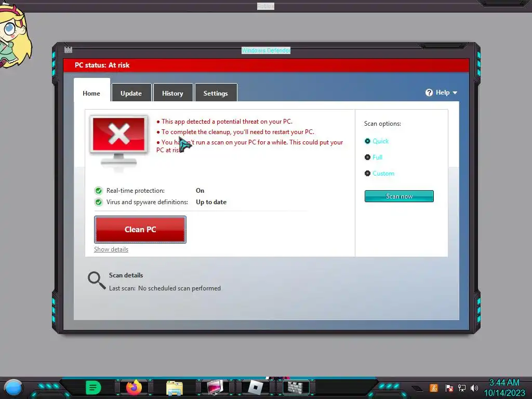Switch to Roblox in the taskbar
The height and width of the screenshot is (399, 532).
(256, 388)
